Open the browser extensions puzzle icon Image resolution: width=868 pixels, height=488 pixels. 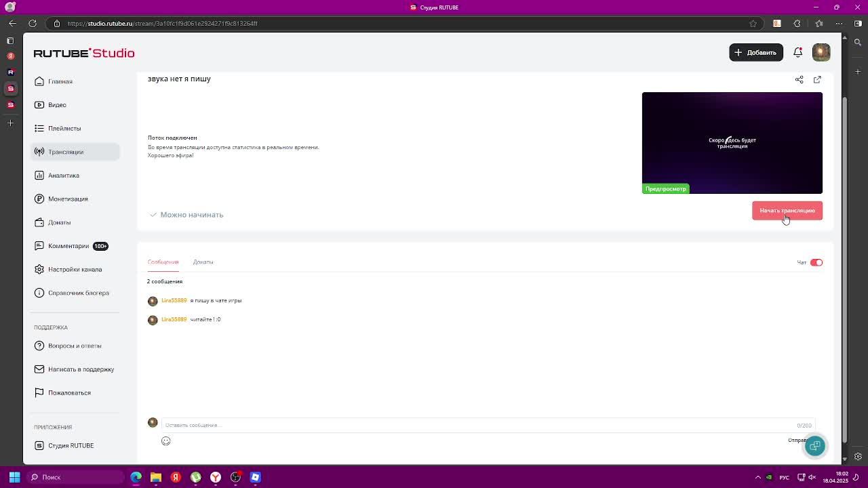[x=797, y=23]
